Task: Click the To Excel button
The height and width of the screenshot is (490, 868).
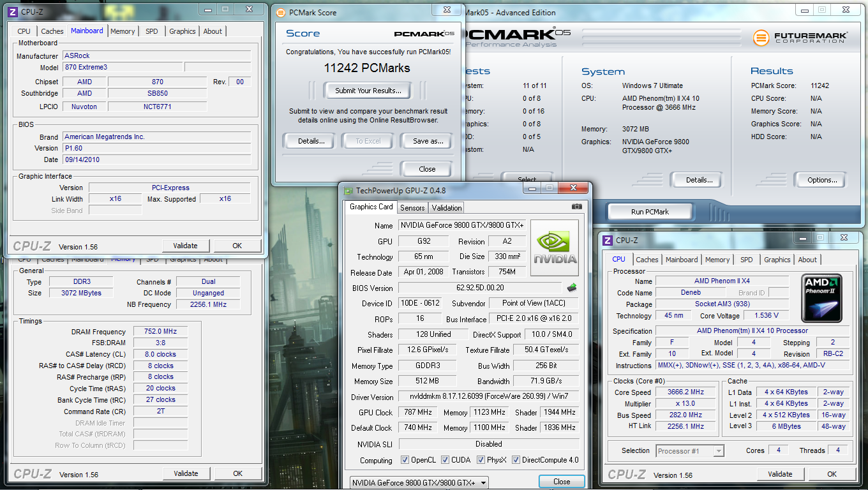Action: [368, 141]
